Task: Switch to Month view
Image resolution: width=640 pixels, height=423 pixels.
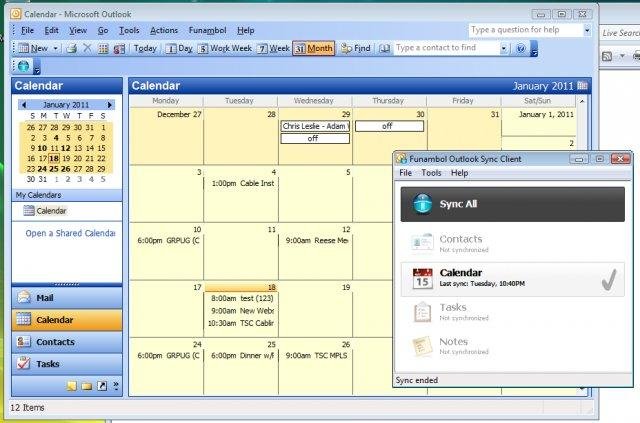Action: point(314,48)
